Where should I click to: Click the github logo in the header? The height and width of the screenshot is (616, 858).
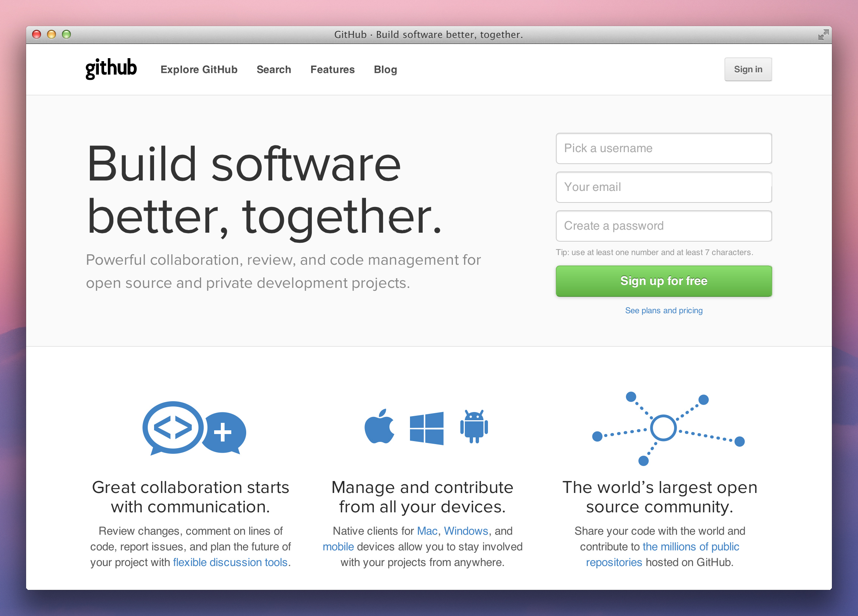111,69
